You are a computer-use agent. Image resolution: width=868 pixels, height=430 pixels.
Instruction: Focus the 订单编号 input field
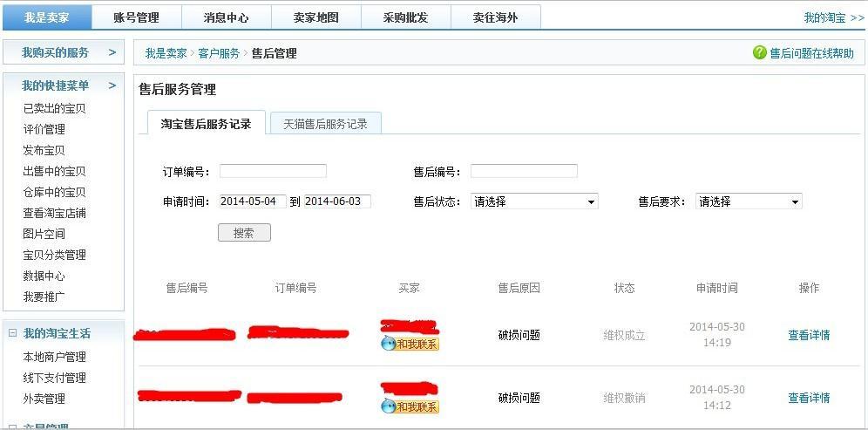click(x=273, y=171)
